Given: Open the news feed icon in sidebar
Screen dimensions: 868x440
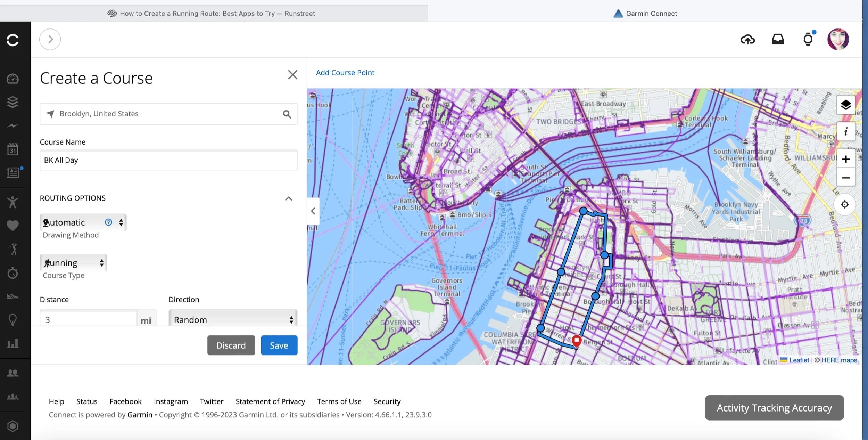Looking at the screenshot, I should click(13, 173).
